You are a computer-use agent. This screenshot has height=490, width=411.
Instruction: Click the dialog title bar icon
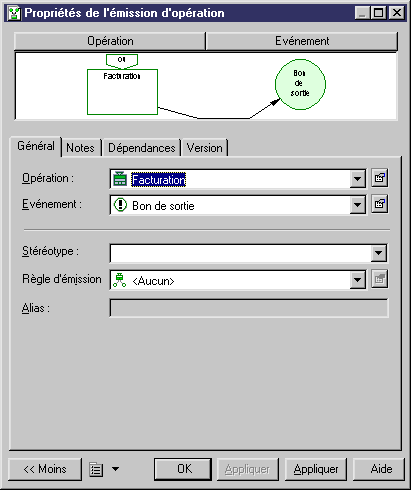tap(14, 13)
